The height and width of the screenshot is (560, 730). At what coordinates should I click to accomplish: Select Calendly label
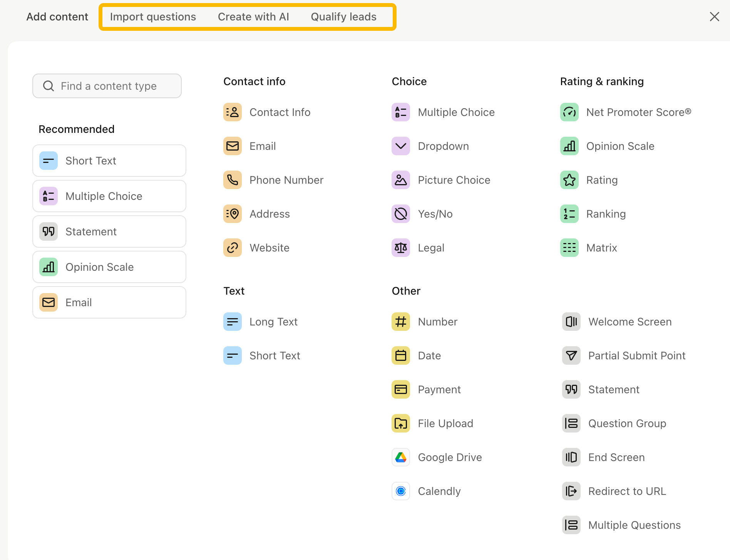[x=439, y=491]
